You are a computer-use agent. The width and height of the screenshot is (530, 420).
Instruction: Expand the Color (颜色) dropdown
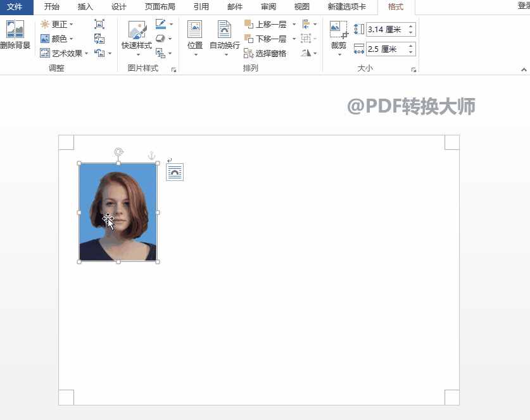coord(57,39)
